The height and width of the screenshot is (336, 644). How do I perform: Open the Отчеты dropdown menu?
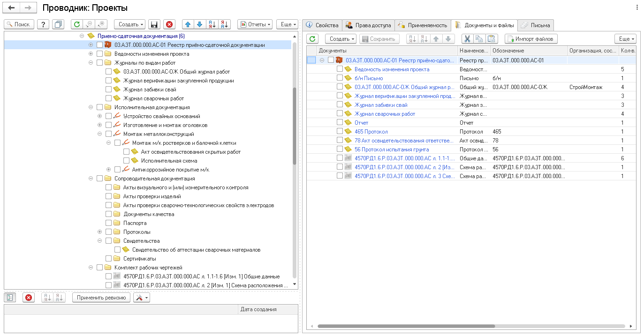point(255,24)
